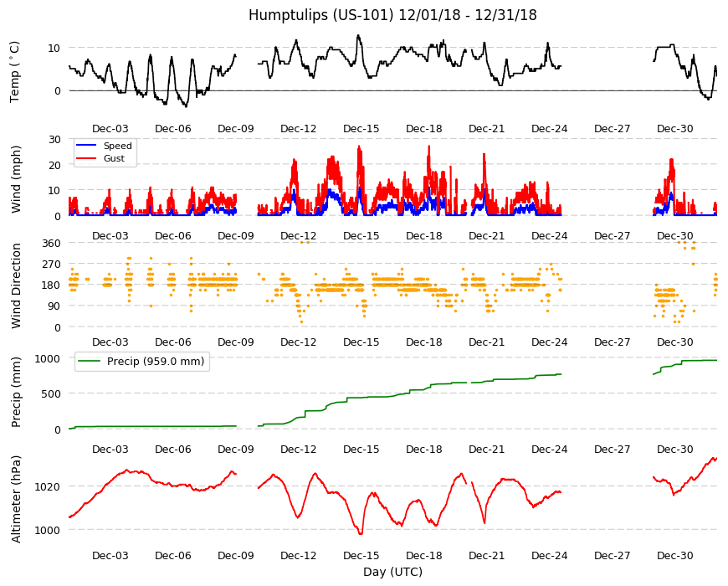This screenshot has height=586, width=728.
Task: Click the 1000 tick on precipitation axis
Action: click(x=48, y=358)
